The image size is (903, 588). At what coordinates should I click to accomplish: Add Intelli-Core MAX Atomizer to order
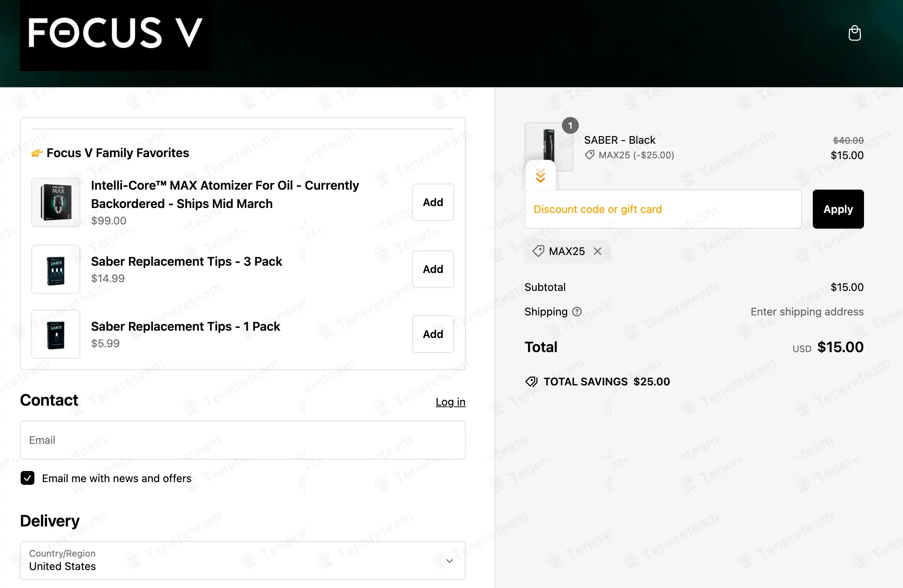pos(433,202)
